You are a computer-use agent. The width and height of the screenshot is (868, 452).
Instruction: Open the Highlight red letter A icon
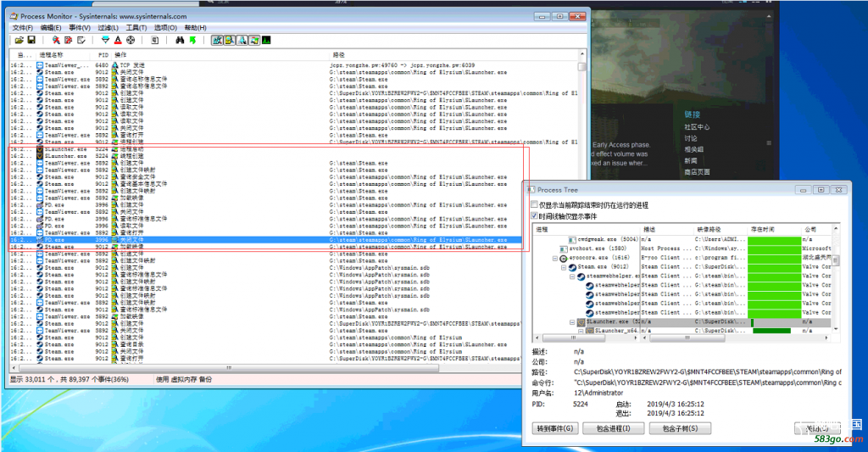click(x=118, y=41)
